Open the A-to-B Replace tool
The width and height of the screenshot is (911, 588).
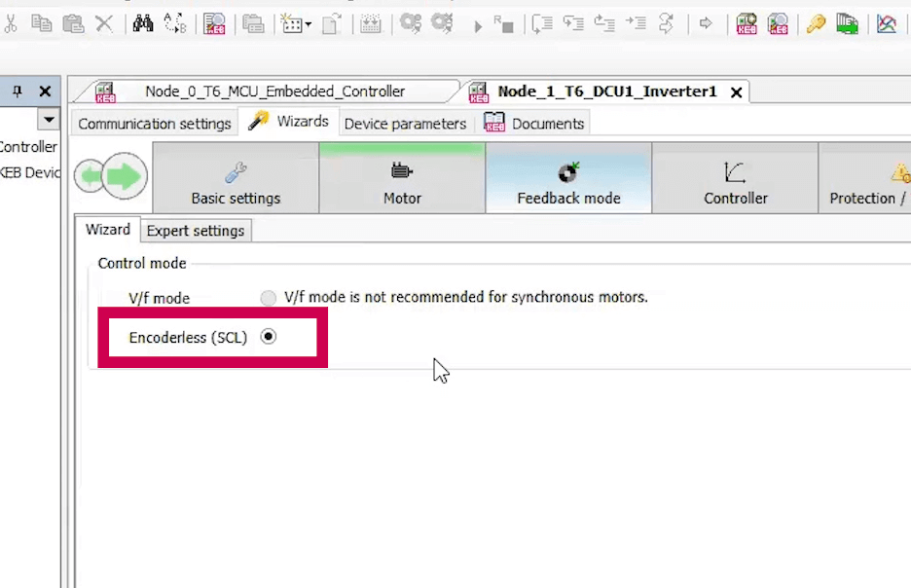point(175,23)
